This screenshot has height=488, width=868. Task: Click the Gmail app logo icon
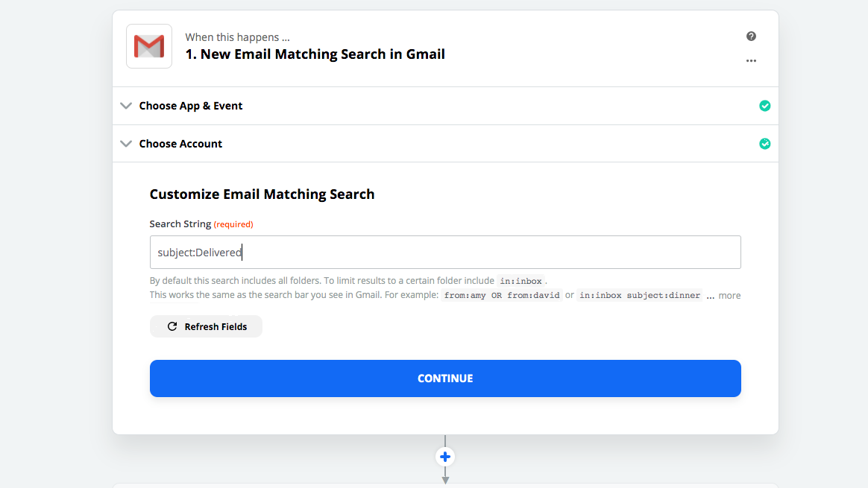tap(149, 46)
